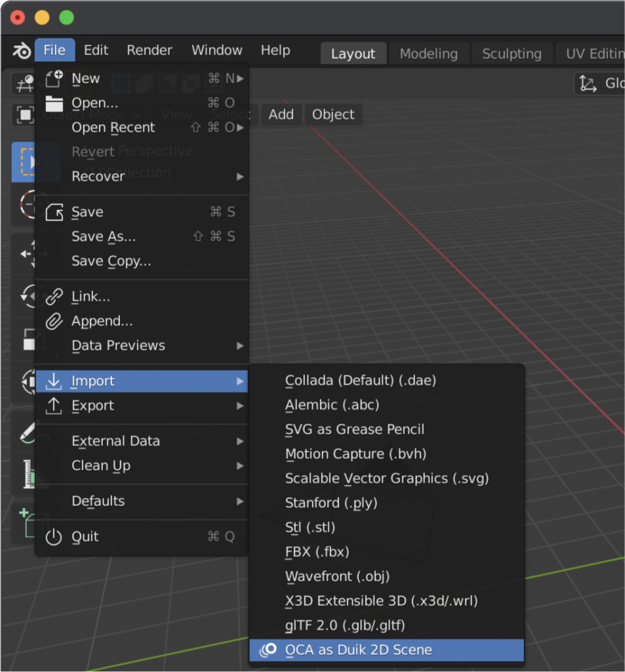Expand the Data Previews submenu arrow
Image resolution: width=625 pixels, height=672 pixels.
tap(240, 346)
